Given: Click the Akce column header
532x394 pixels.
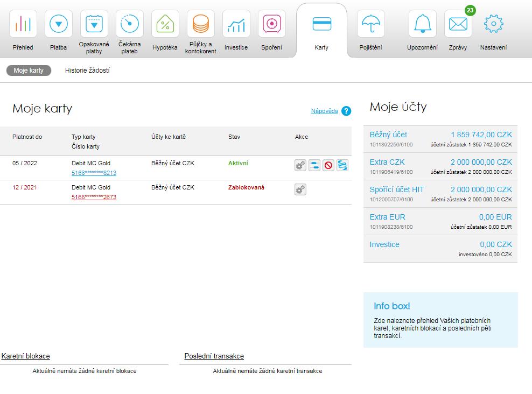Looking at the screenshot, I should [x=302, y=137].
